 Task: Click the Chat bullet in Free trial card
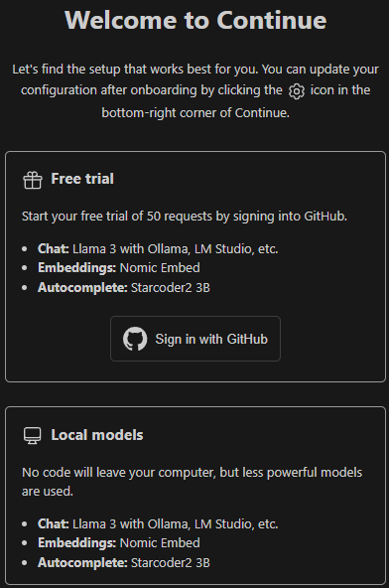point(158,249)
